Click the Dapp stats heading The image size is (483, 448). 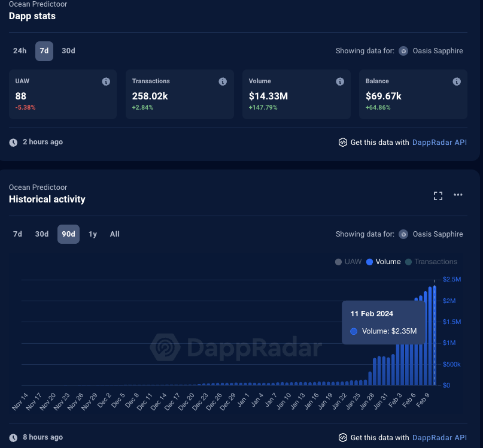pos(32,16)
